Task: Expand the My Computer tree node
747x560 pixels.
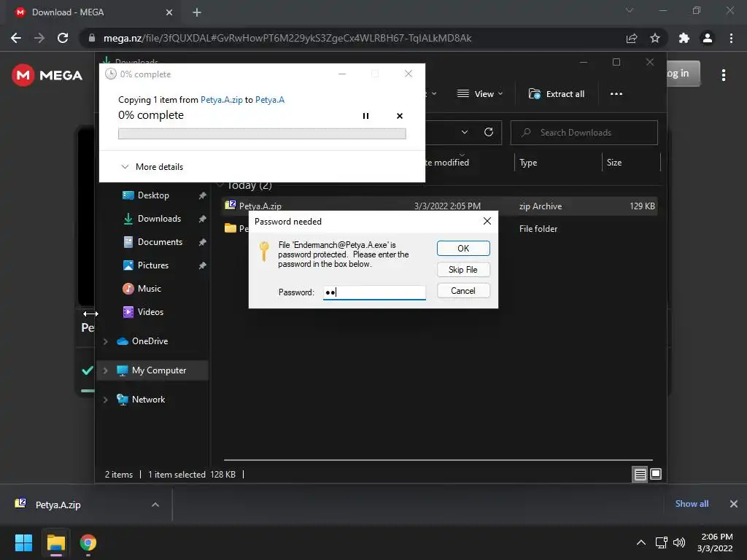Action: pyautogui.click(x=105, y=370)
